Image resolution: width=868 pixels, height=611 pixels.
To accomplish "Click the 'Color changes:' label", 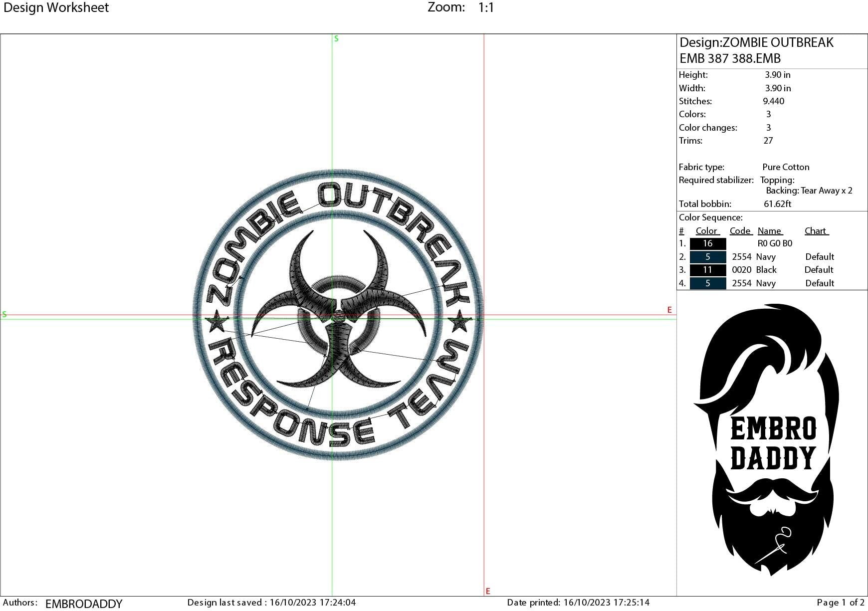I will [x=708, y=128].
